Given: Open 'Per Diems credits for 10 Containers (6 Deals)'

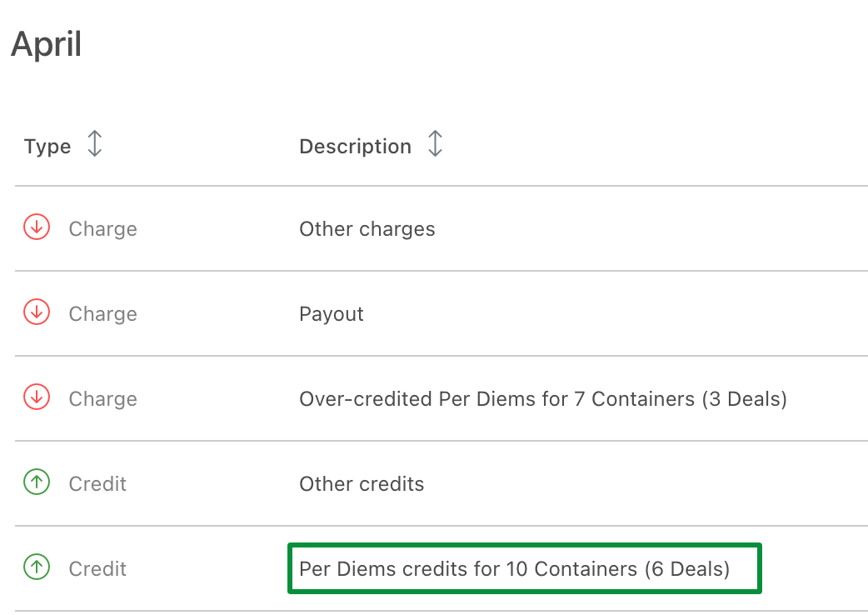Looking at the screenshot, I should pos(514,569).
